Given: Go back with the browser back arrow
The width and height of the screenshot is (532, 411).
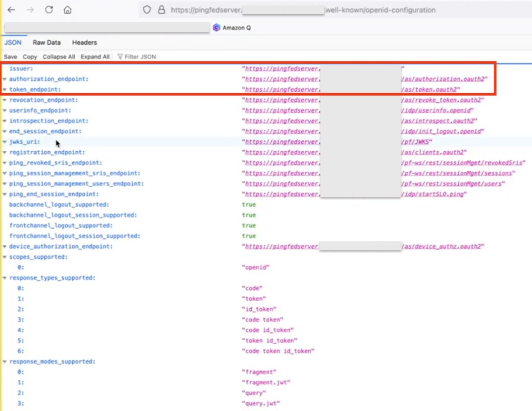Looking at the screenshot, I should coord(11,10).
